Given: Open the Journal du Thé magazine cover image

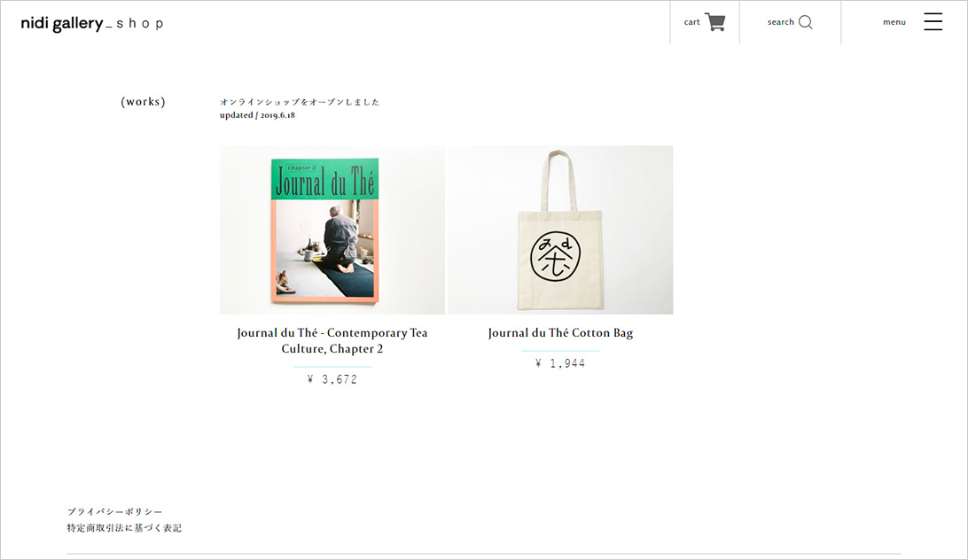Looking at the screenshot, I should (332, 229).
